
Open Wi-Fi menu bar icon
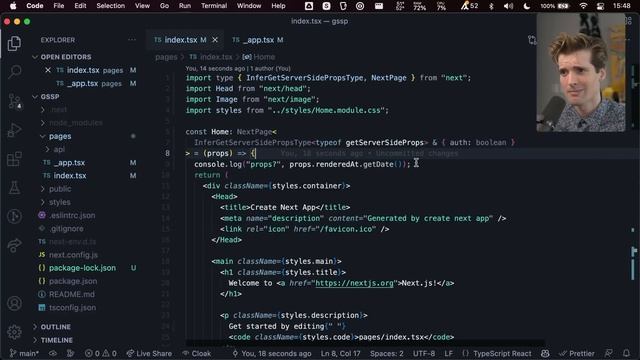tap(583, 6)
